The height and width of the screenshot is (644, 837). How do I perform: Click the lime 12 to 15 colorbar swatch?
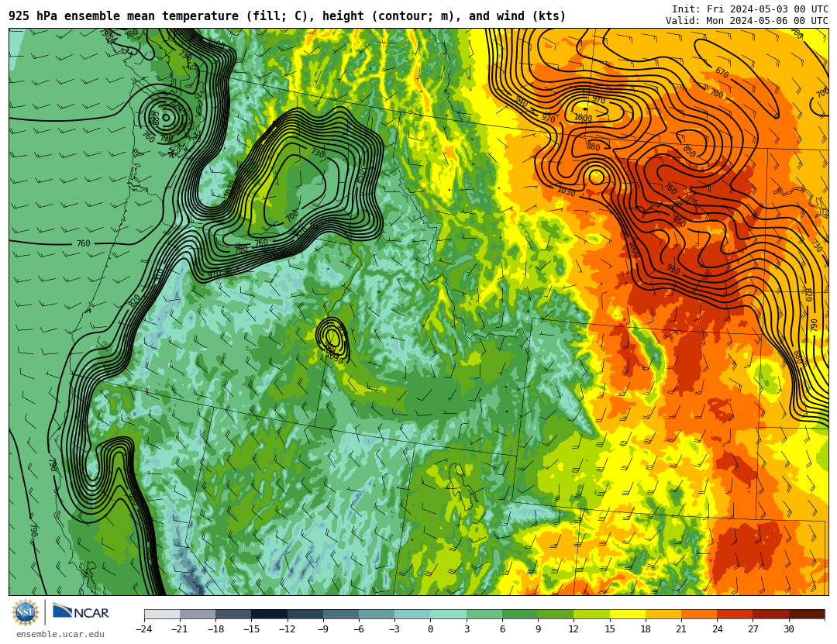pos(591,614)
